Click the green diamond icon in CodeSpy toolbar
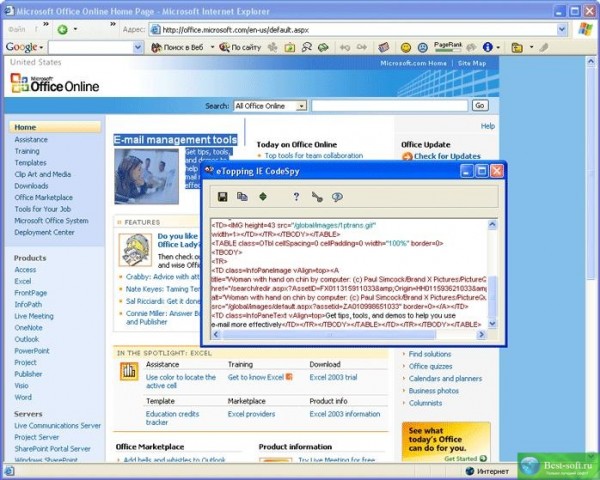 click(x=263, y=197)
